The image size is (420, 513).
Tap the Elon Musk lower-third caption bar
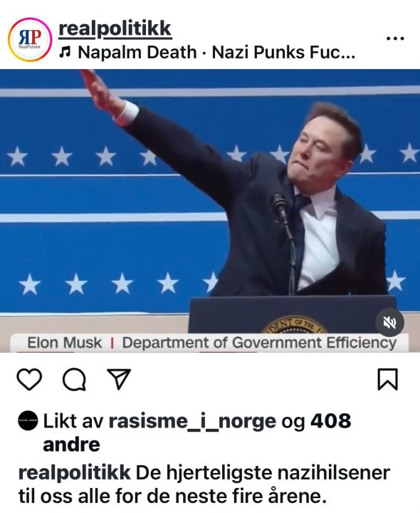209,343
